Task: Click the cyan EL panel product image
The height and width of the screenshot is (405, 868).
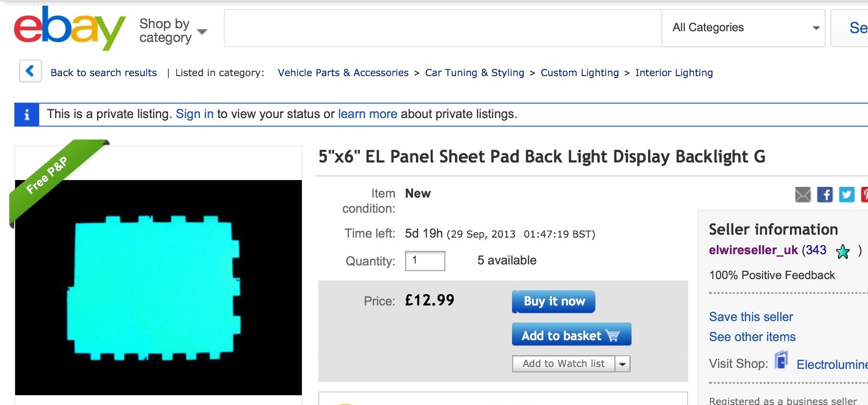Action: [x=158, y=287]
